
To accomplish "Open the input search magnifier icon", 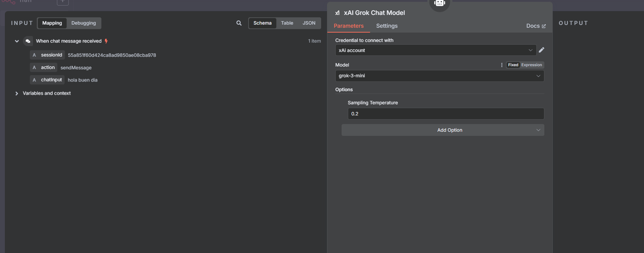I will [239, 23].
